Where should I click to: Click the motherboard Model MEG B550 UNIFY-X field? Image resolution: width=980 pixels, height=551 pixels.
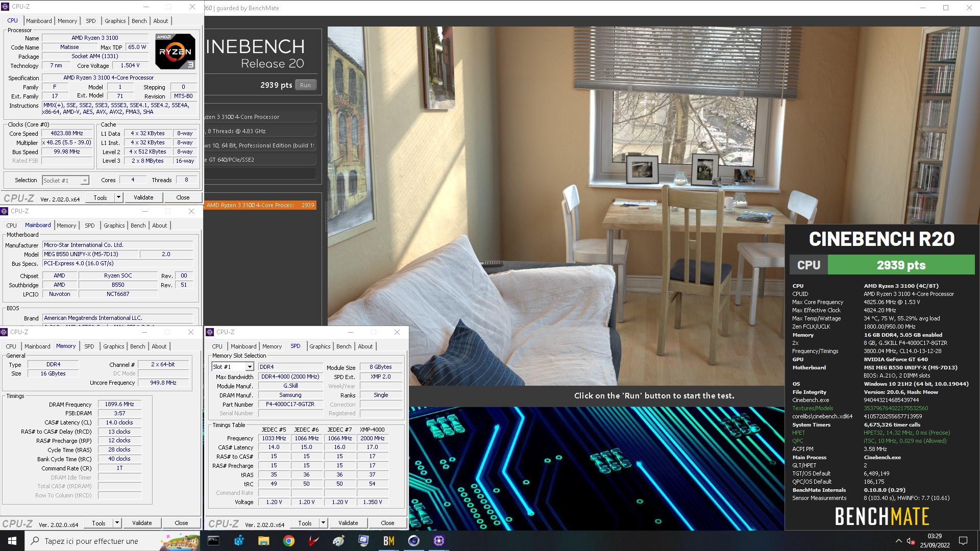tap(90, 254)
